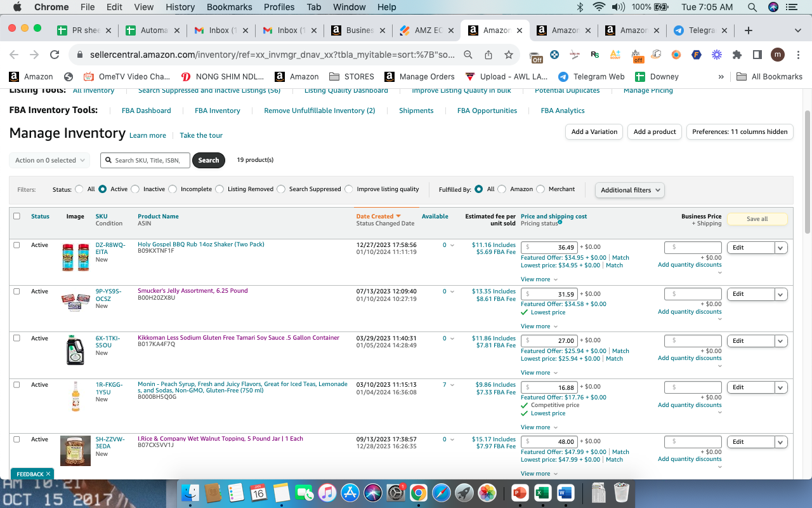This screenshot has width=812, height=508.
Task: Open Edit dropdown arrow for Smucker's Jelly
Action: click(x=781, y=294)
